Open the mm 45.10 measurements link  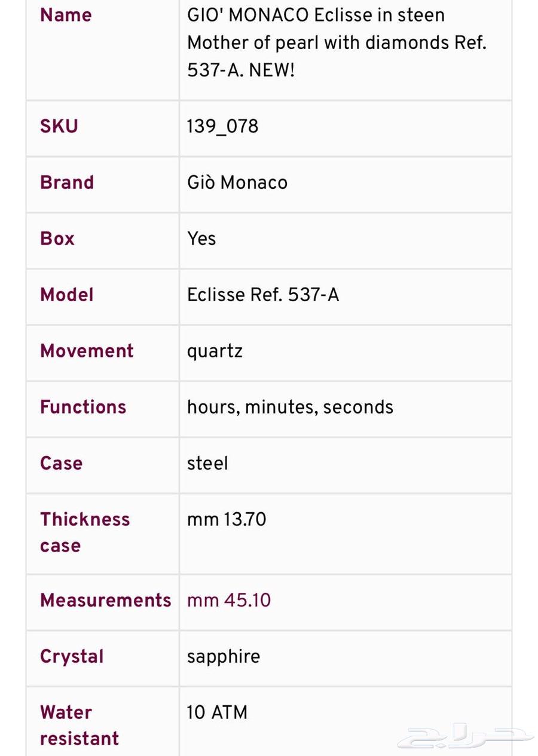click(229, 600)
